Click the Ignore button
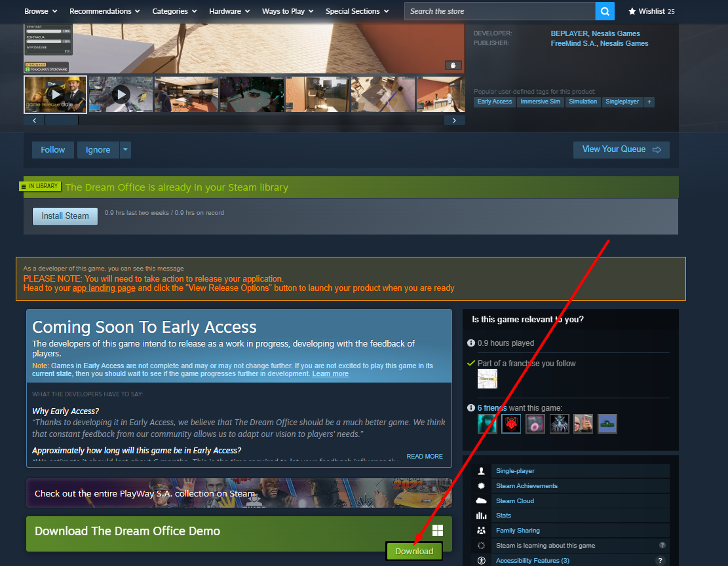Image resolution: width=728 pixels, height=566 pixels. click(98, 150)
